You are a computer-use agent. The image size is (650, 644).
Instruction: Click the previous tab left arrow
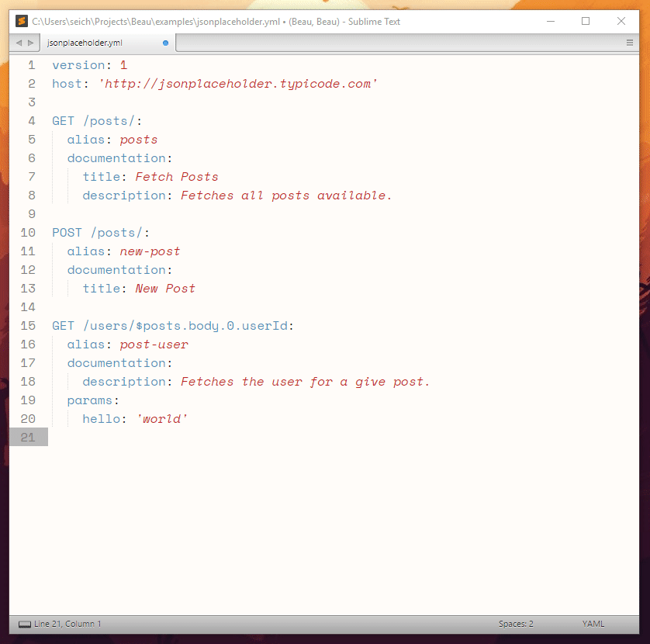19,43
